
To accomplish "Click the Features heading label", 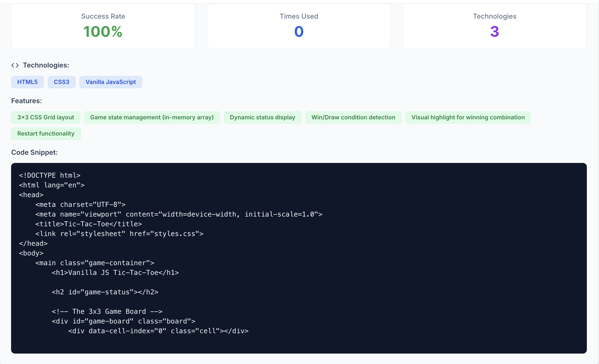I will point(26,101).
